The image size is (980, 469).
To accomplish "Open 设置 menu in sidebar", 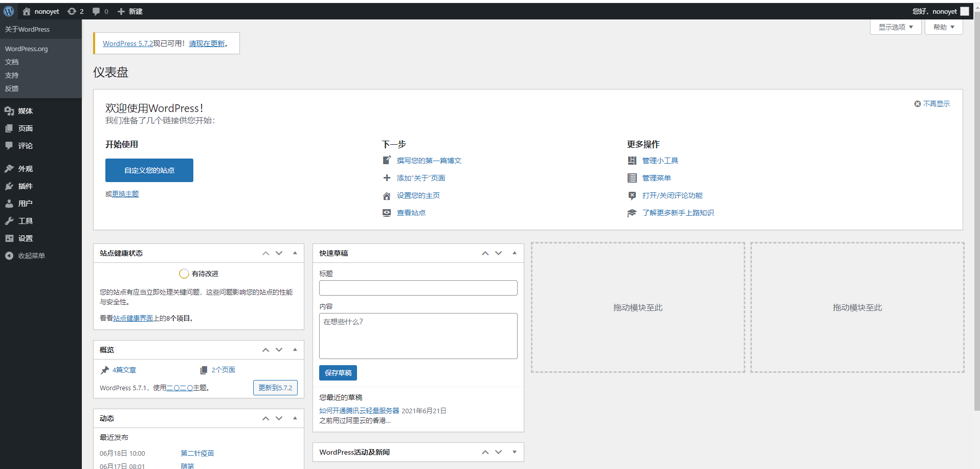I will click(25, 238).
